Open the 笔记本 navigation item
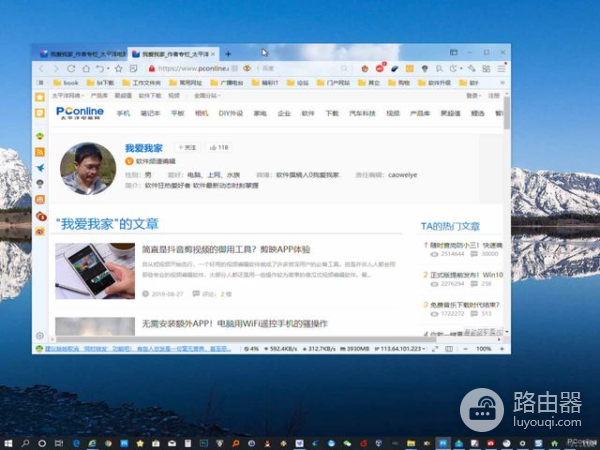600x450 pixels. (150, 113)
